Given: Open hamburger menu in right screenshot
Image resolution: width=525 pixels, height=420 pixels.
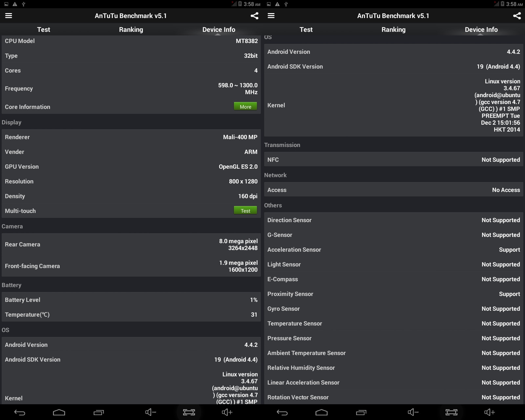Looking at the screenshot, I should pos(271,16).
